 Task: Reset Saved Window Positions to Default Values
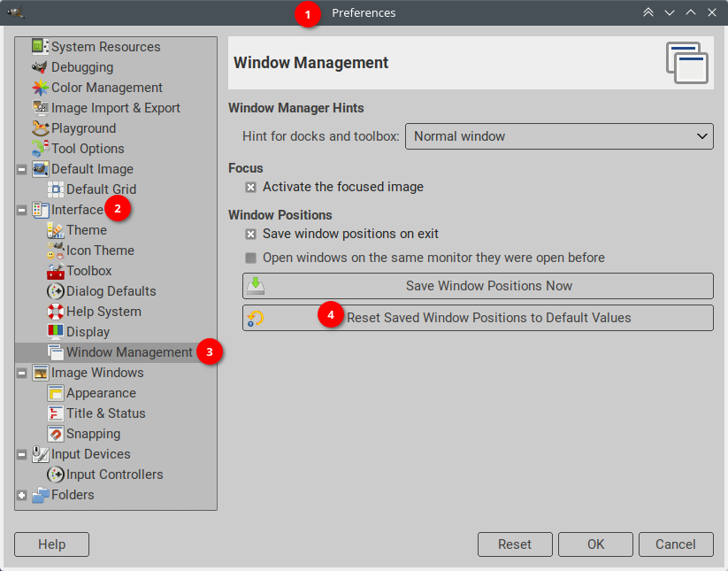(478, 318)
